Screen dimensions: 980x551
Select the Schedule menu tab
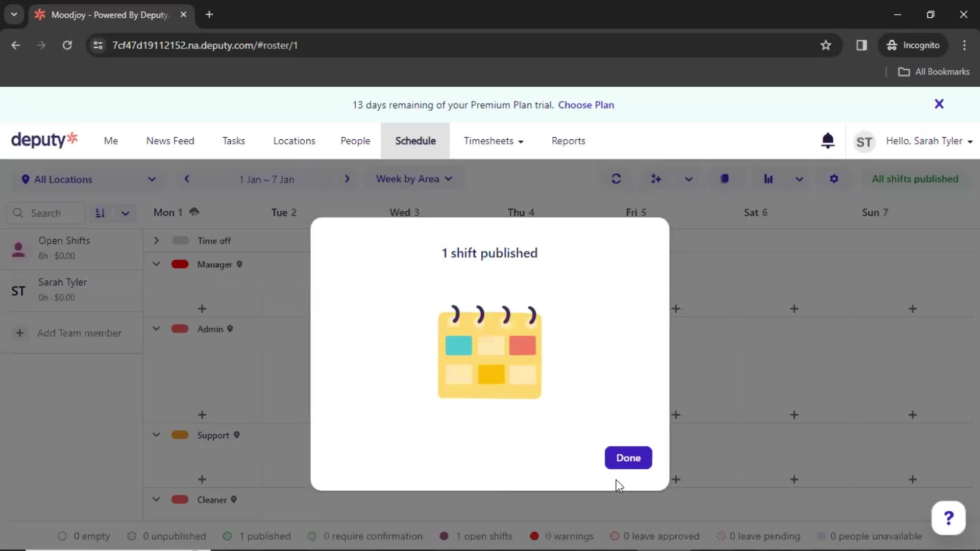[415, 141]
